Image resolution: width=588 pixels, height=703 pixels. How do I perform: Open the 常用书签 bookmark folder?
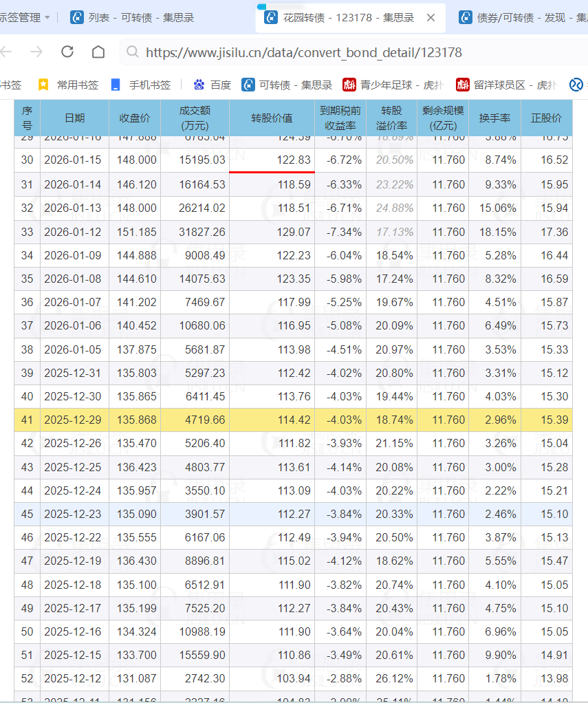(x=69, y=85)
